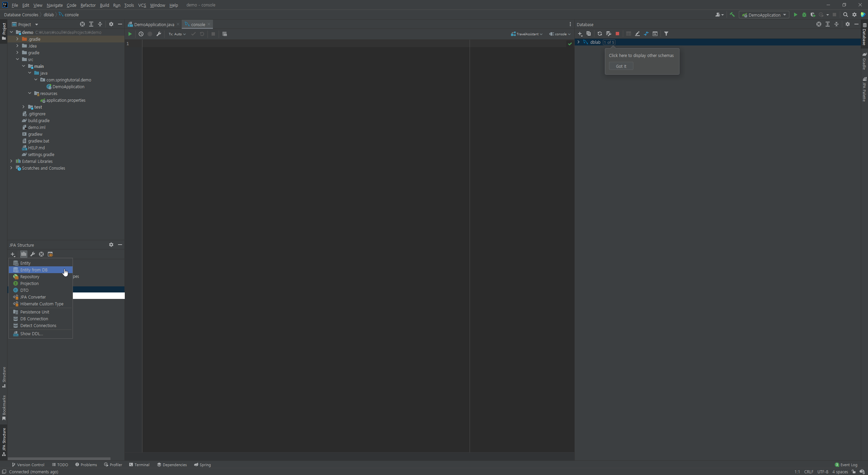Open the Data Source Properties icon
868x475 pixels.
pos(609,34)
